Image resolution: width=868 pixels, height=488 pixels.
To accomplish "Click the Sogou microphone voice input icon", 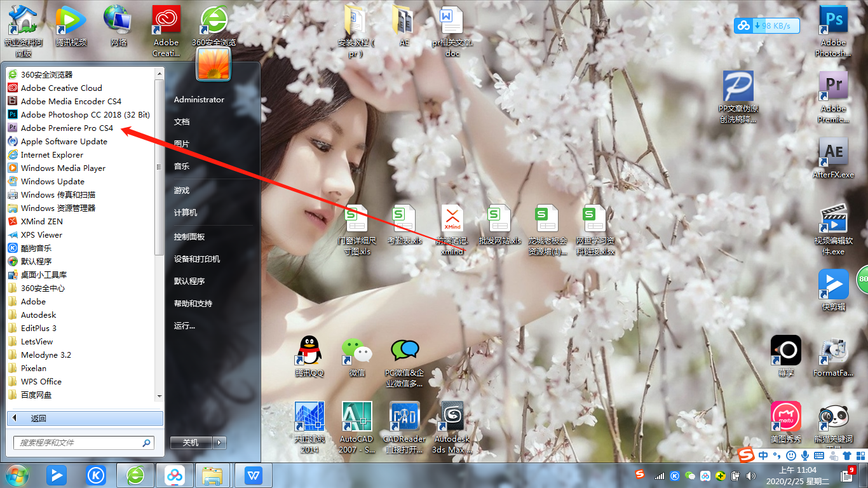I will point(804,456).
